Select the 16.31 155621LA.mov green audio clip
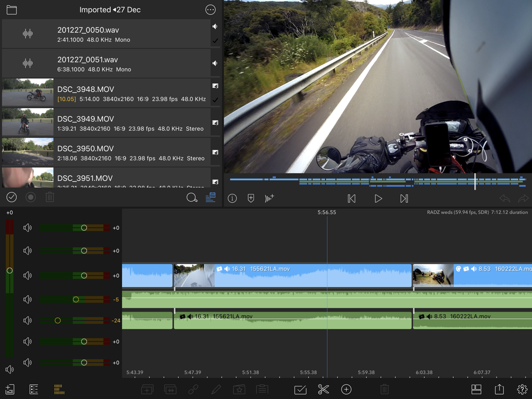This screenshot has width=532, height=399. [293, 321]
